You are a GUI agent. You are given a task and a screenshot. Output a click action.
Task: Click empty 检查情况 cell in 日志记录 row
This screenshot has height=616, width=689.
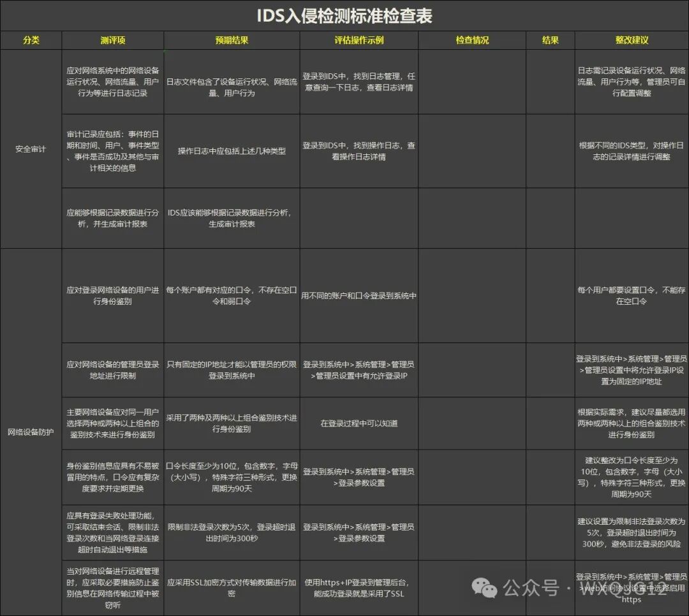(472, 82)
